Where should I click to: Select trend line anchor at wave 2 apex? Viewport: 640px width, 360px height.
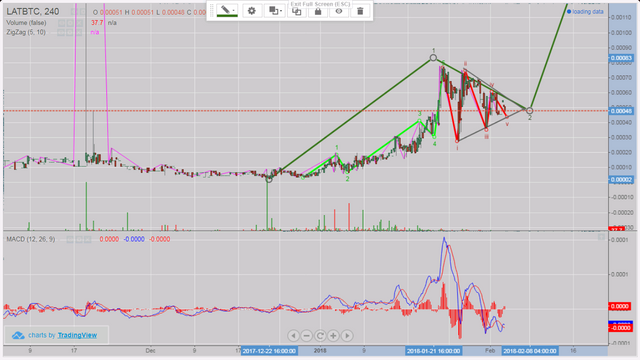(529, 111)
